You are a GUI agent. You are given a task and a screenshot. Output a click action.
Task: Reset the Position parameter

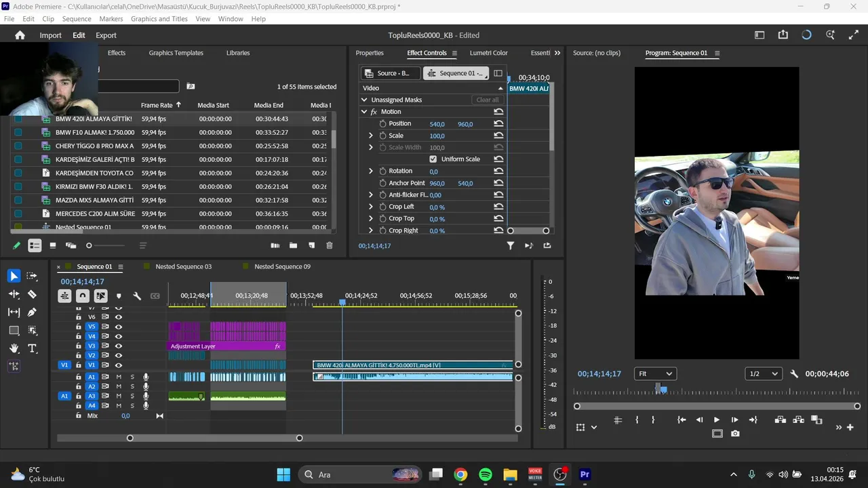point(498,124)
